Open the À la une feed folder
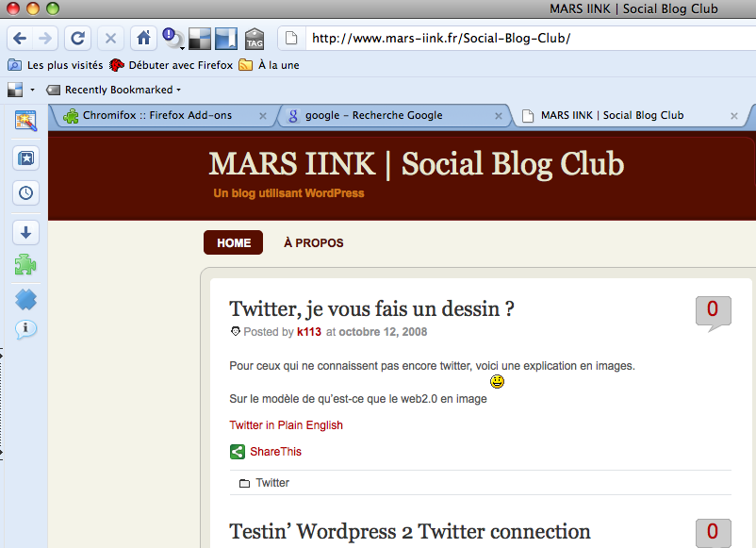This screenshot has height=548, width=756. [270, 65]
